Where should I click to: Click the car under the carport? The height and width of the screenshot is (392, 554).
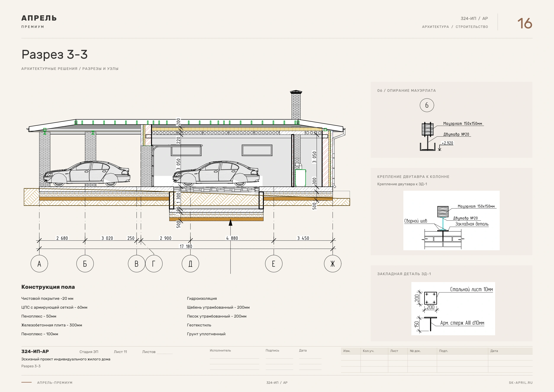click(87, 174)
